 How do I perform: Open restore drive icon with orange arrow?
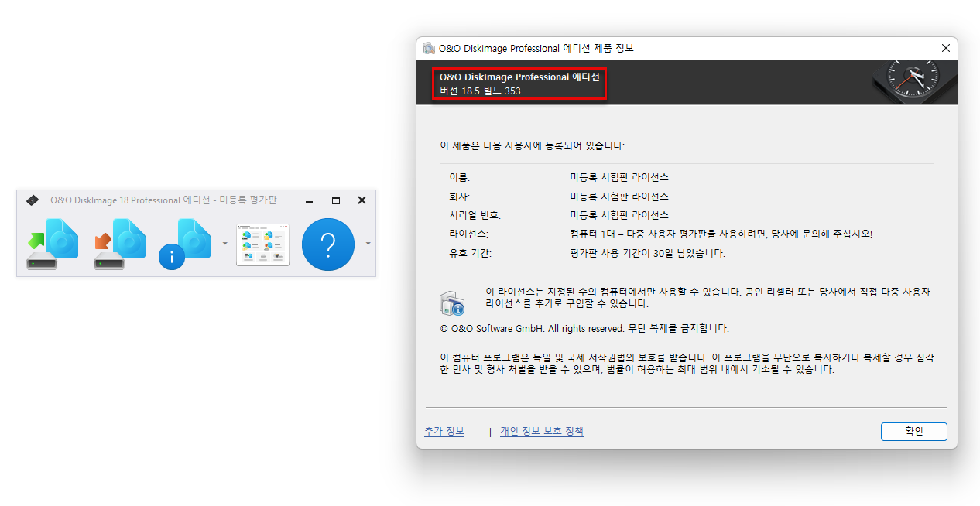119,244
